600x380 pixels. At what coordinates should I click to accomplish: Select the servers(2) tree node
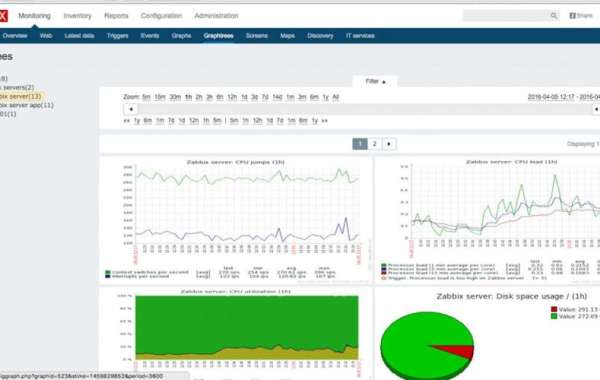point(17,88)
